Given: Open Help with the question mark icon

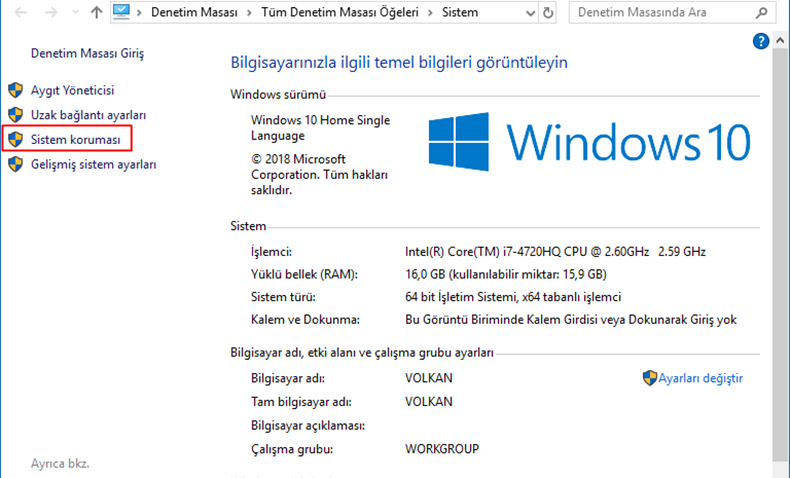Looking at the screenshot, I should tap(761, 41).
